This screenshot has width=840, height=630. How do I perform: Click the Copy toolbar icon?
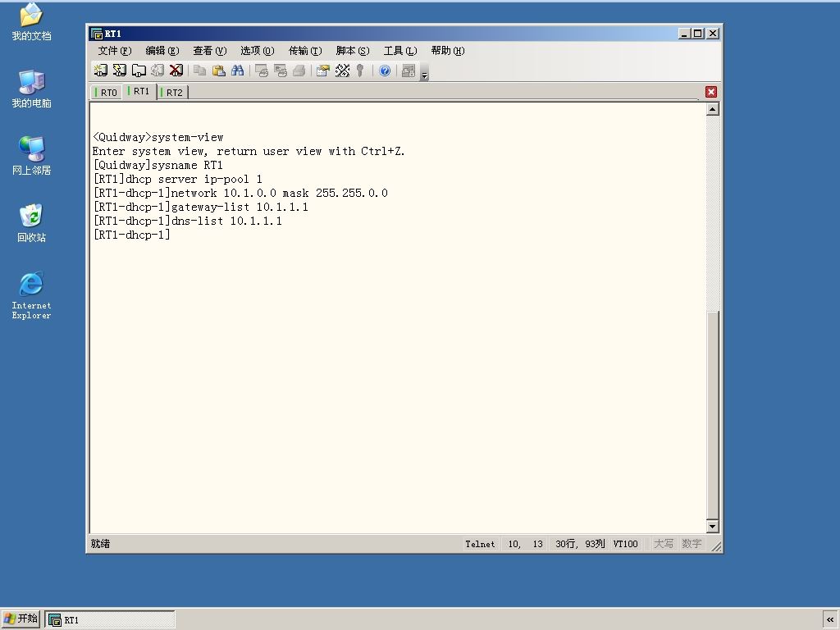200,71
